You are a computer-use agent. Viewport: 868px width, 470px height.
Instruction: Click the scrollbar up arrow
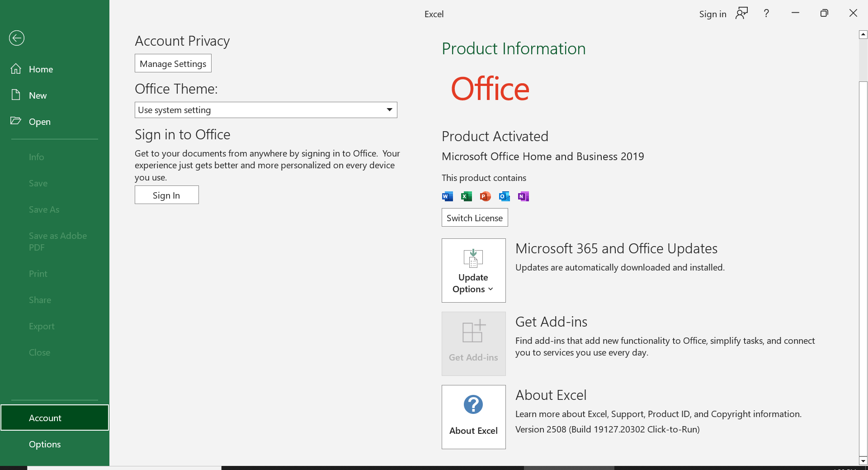tap(863, 34)
